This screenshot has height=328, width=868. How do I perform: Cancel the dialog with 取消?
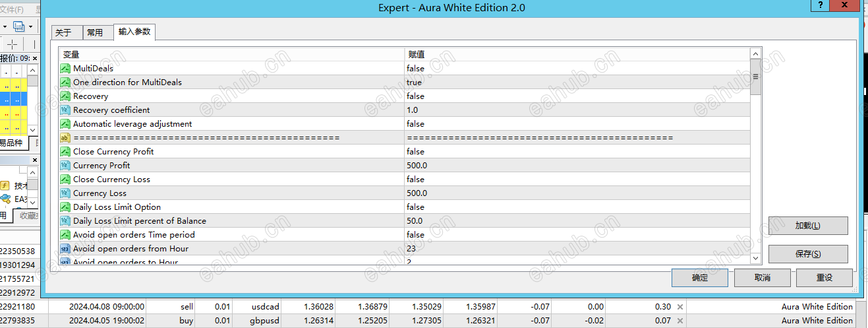[762, 278]
